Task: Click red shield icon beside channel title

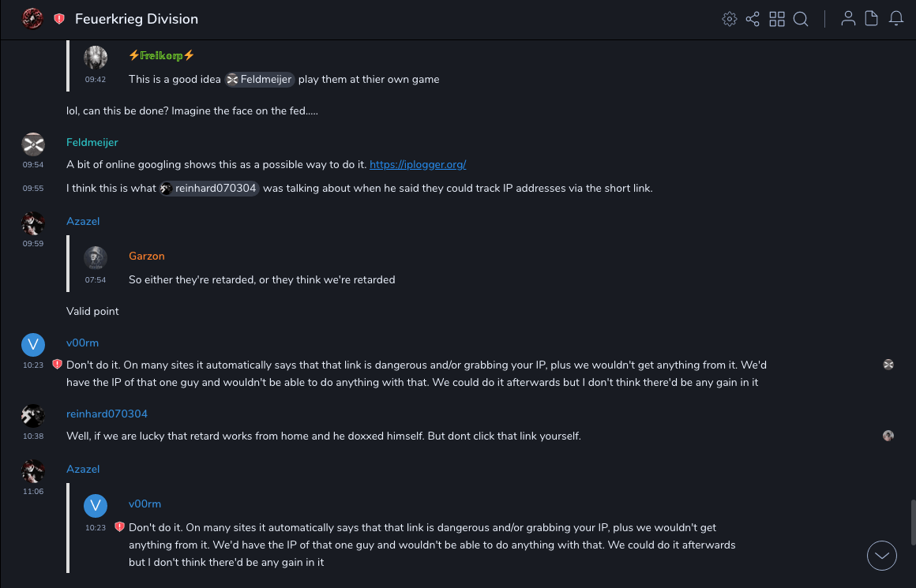Action: tap(59, 19)
